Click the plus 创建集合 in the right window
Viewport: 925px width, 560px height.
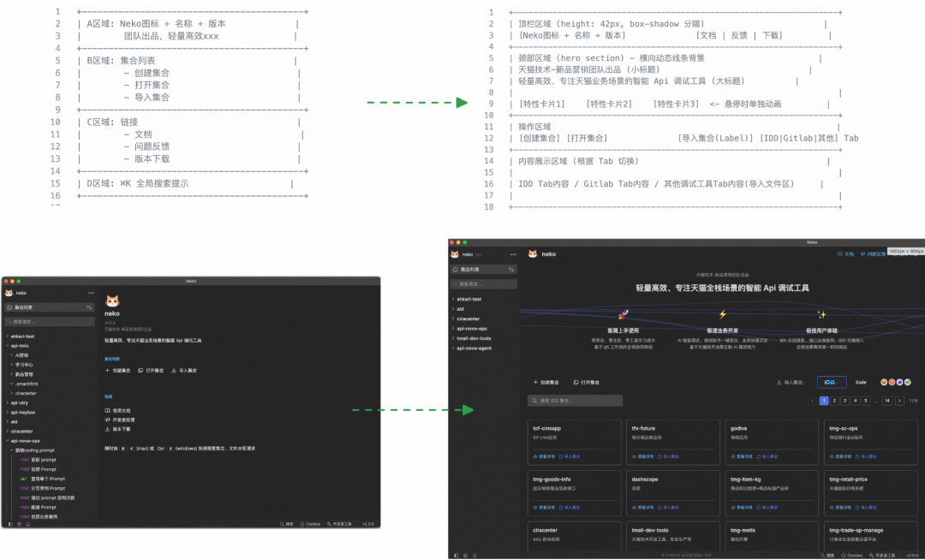(x=546, y=383)
